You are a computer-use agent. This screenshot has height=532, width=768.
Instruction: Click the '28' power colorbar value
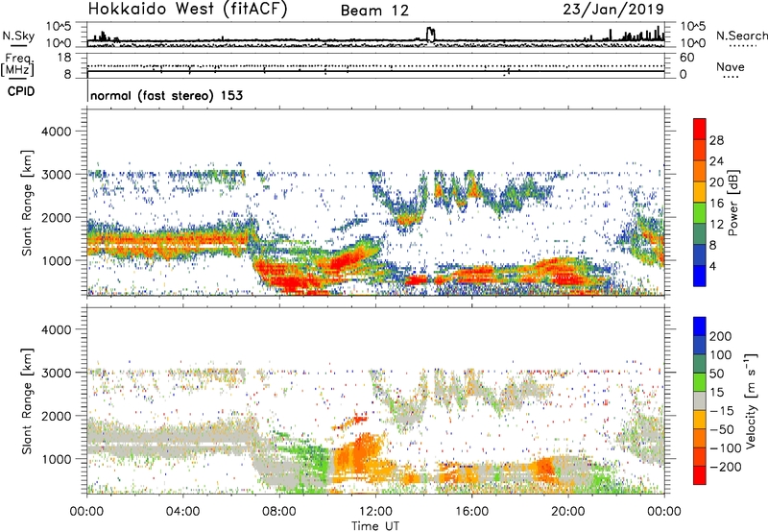click(716, 140)
